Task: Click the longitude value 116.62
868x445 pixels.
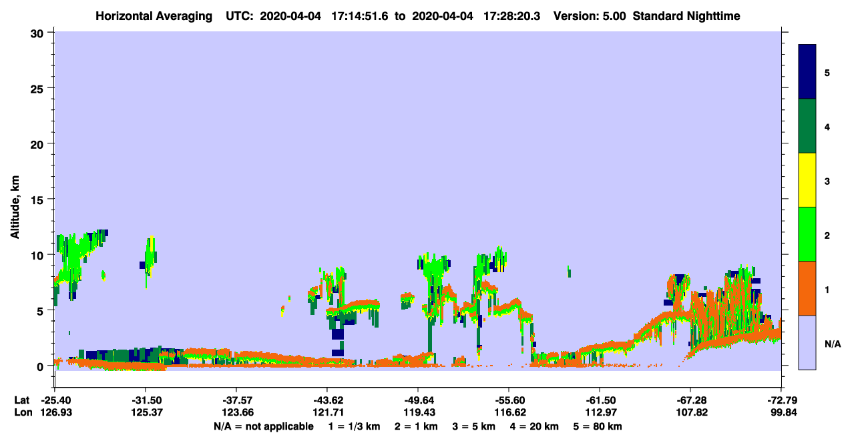Action: click(x=509, y=413)
